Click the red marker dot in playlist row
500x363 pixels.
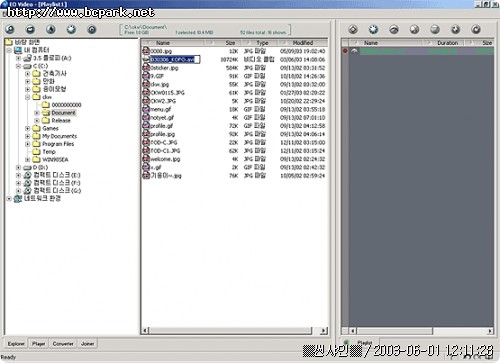coord(345,51)
